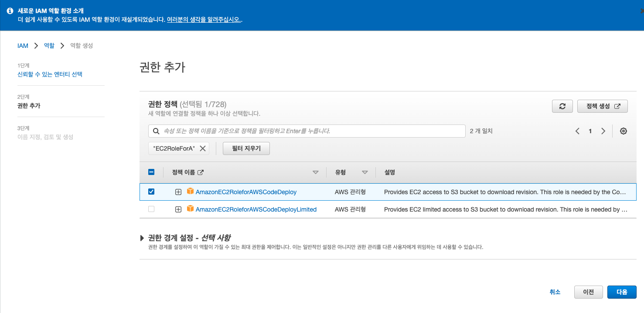The width and height of the screenshot is (644, 313).
Task: Click AWS 관리형 cell in CodeDeployLimited row
Action: point(350,209)
